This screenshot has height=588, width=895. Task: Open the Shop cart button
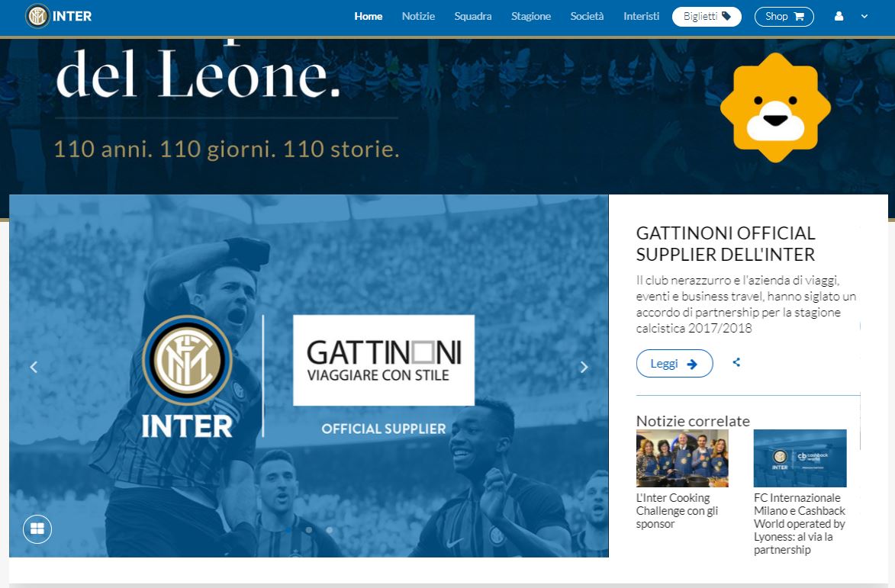click(x=784, y=17)
